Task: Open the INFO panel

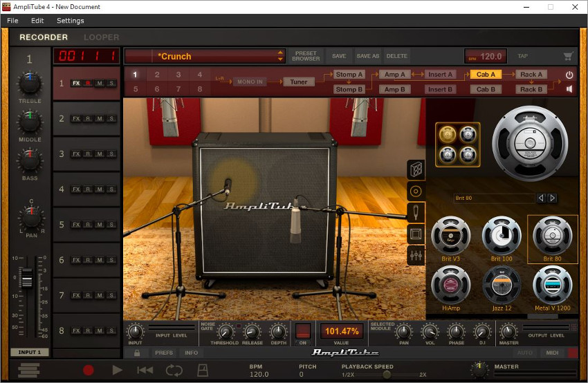Action: coord(191,353)
